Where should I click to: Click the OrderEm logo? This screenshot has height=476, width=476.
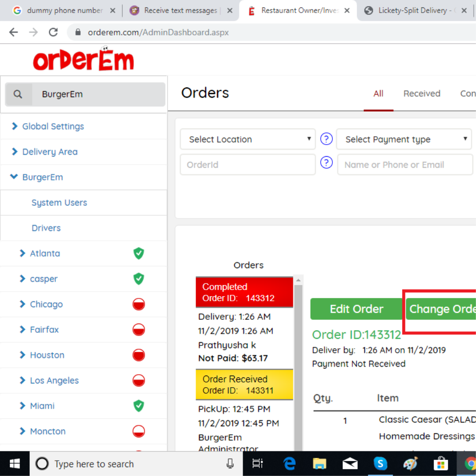84,59
